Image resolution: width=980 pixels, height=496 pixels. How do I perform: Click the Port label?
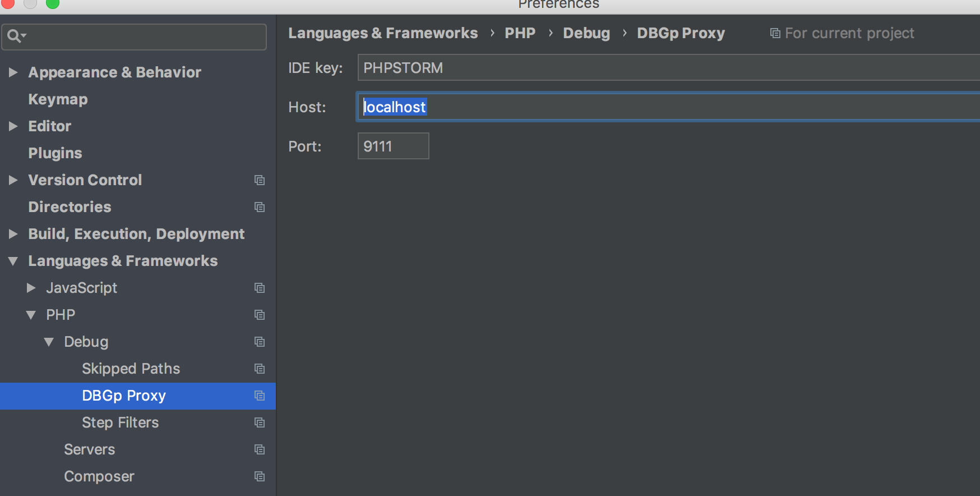coord(304,146)
